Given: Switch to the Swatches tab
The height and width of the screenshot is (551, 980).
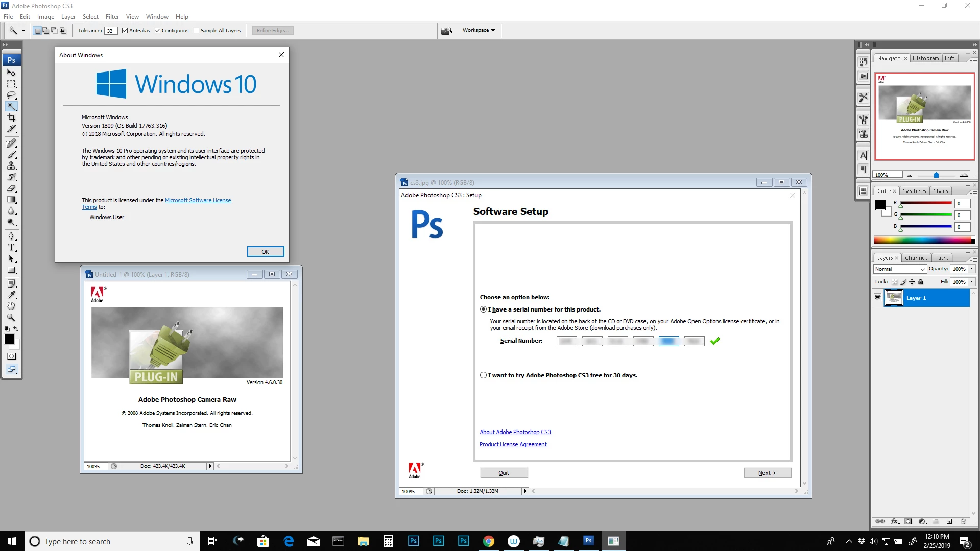Looking at the screenshot, I should point(914,191).
